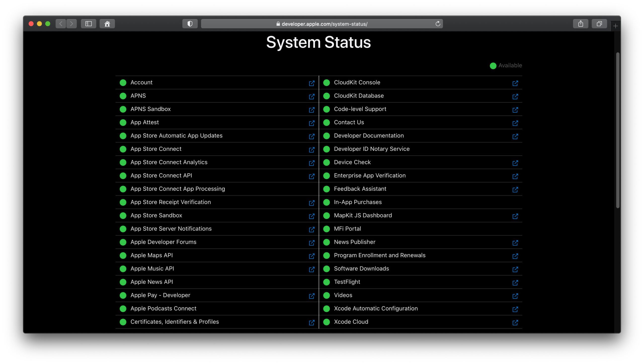
Task: Open Enterprise App Verification link icon
Action: pos(515,176)
